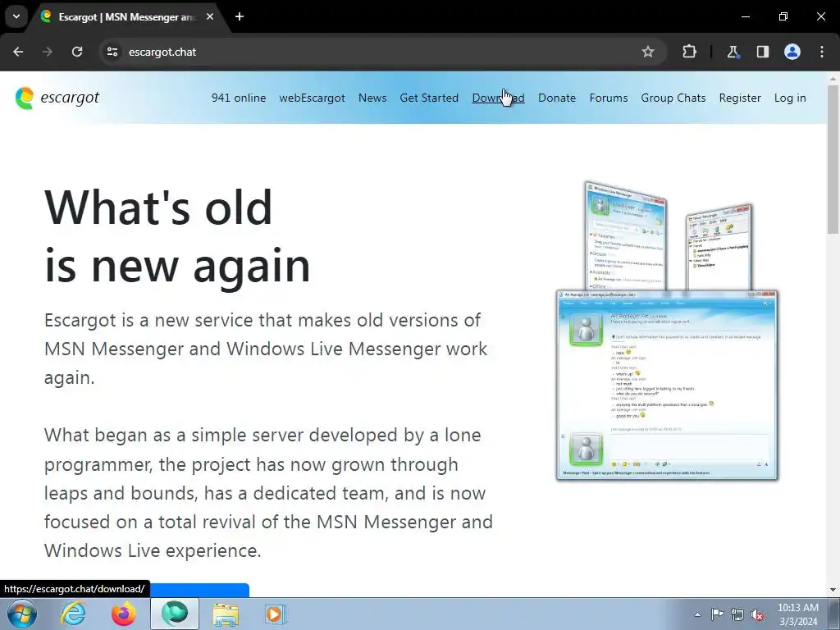Viewport: 840px width, 630px height.
Task: Click the escargot site name text
Action: (70, 98)
